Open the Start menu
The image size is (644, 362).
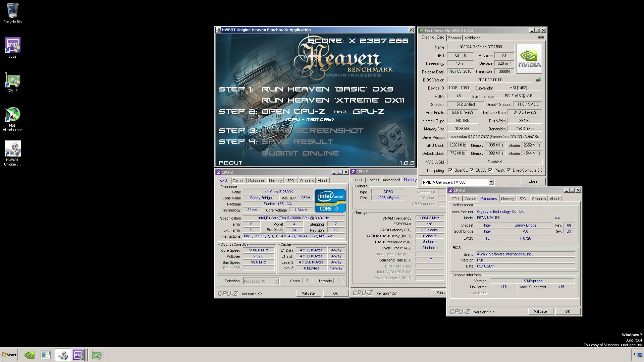9,355
